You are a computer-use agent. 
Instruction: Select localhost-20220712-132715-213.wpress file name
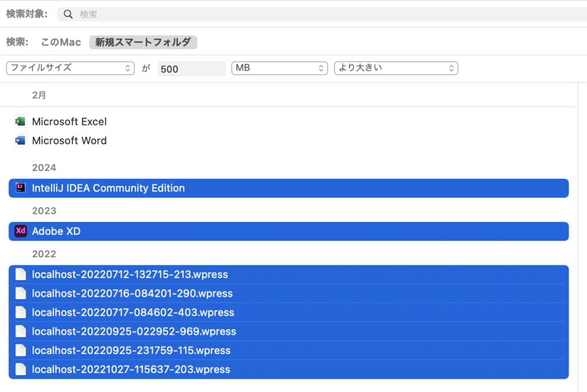(130, 275)
